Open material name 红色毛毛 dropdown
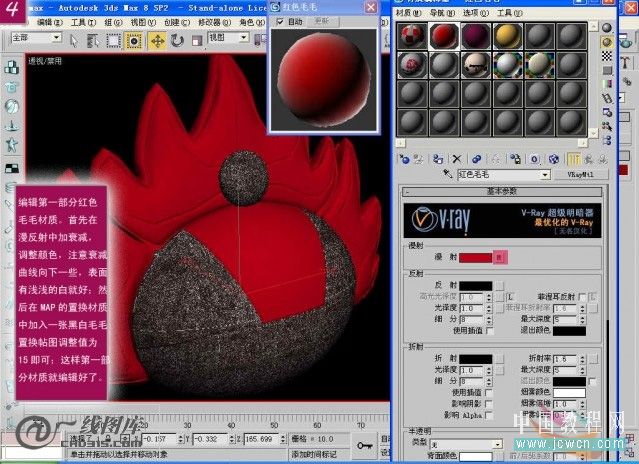 pyautogui.click(x=545, y=175)
